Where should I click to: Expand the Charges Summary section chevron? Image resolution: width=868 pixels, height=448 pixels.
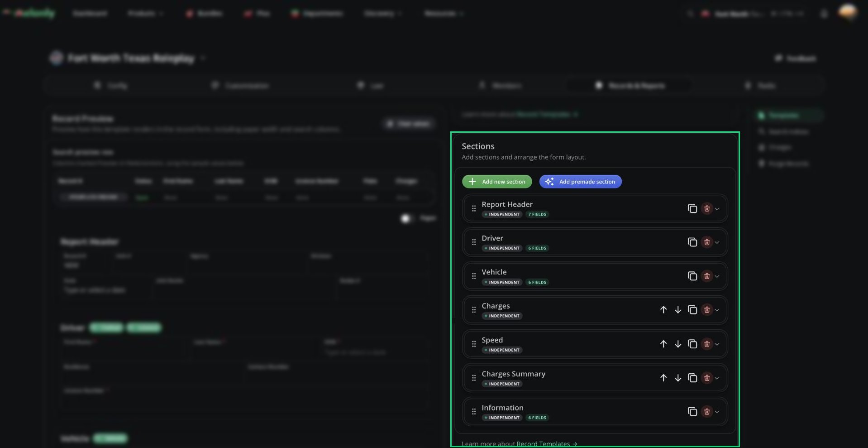coord(717,378)
